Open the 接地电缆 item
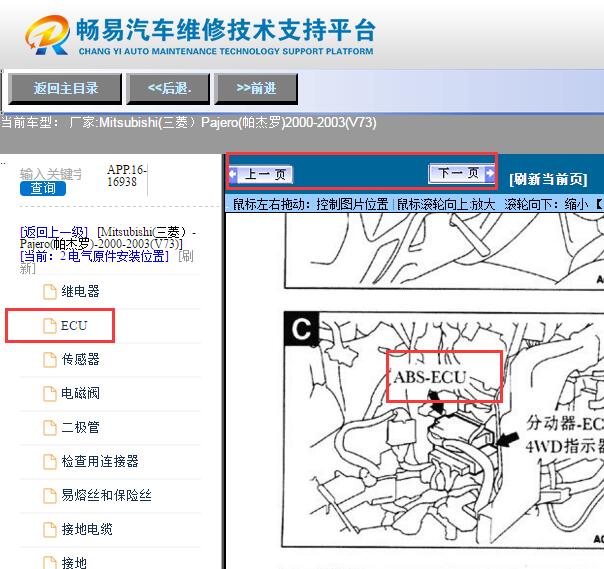The height and width of the screenshot is (569, 604). pyautogui.click(x=87, y=529)
